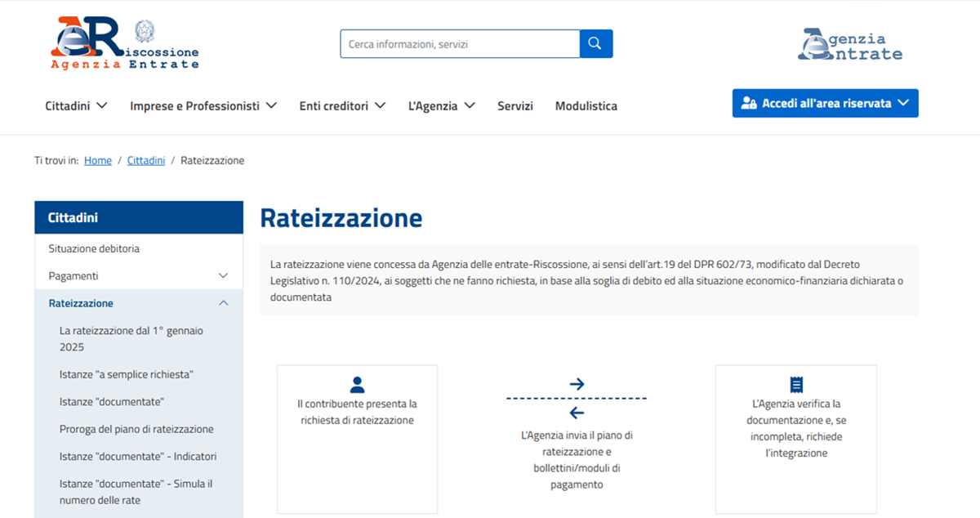Screen dimensions: 980x518
Task: Open Proroga del piano di rateizzazione
Action: point(136,429)
